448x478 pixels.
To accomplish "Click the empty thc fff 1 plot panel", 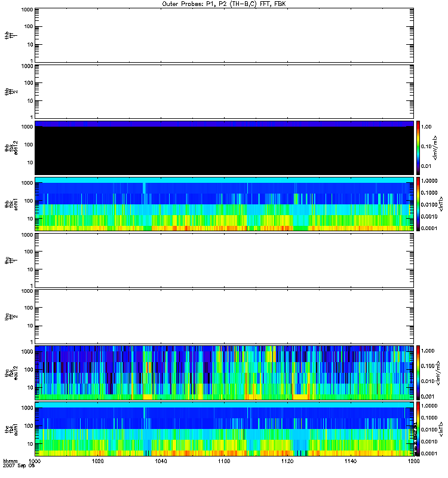I will point(224,261).
